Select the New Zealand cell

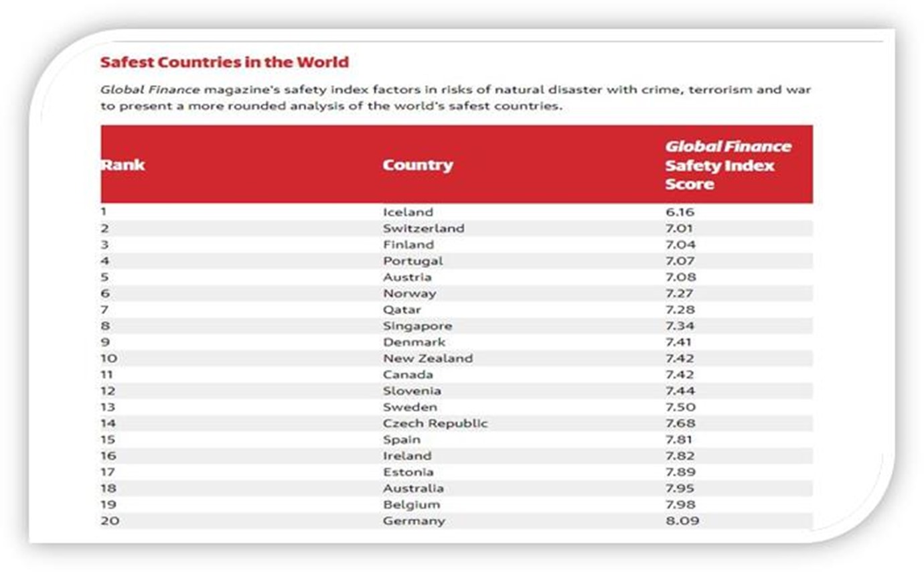pyautogui.click(x=427, y=358)
